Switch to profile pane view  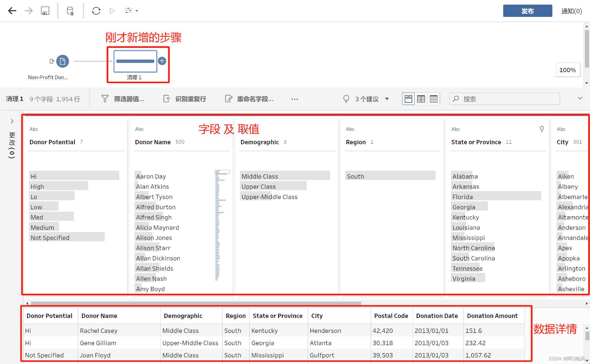pos(408,99)
